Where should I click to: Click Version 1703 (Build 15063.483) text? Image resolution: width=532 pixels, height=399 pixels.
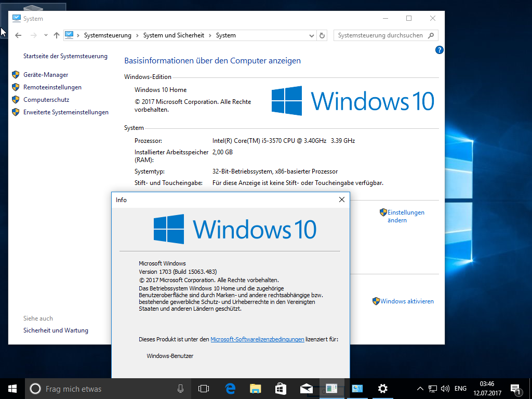pyautogui.click(x=178, y=272)
